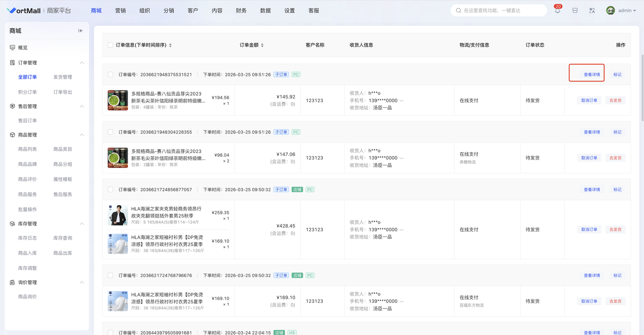Select checkbox for order 2036621724856877057

tap(110, 189)
